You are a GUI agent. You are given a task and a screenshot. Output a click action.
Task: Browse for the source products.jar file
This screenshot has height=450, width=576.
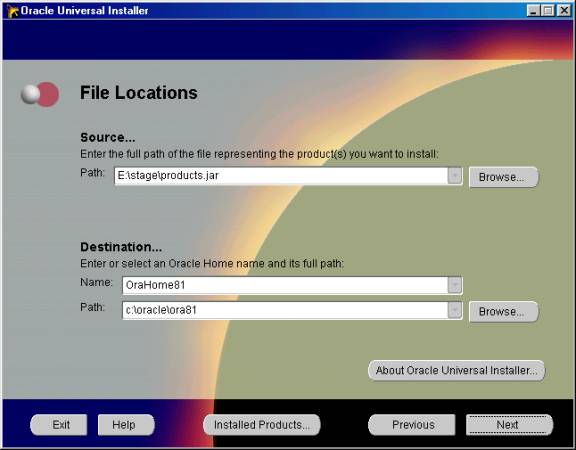click(x=503, y=177)
